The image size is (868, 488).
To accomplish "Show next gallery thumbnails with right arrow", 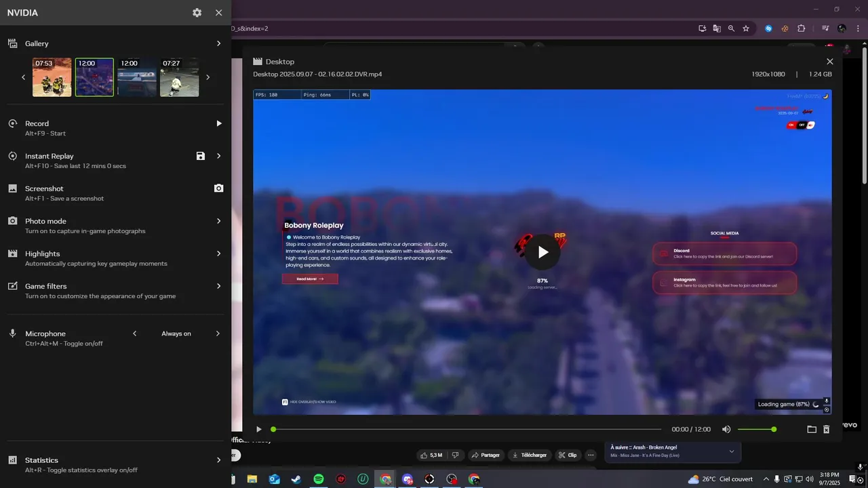I will point(208,77).
